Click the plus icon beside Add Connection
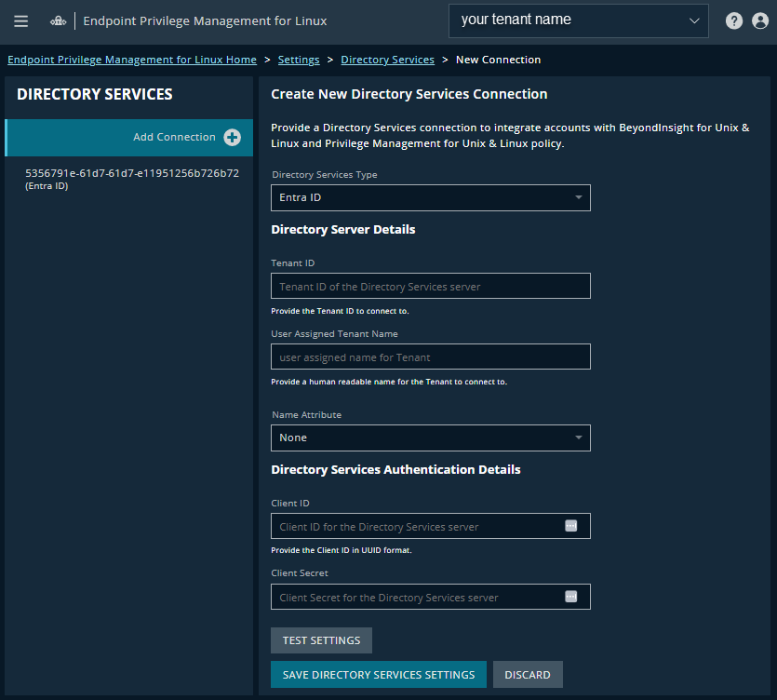Viewport: 777px width, 700px height. pos(232,138)
